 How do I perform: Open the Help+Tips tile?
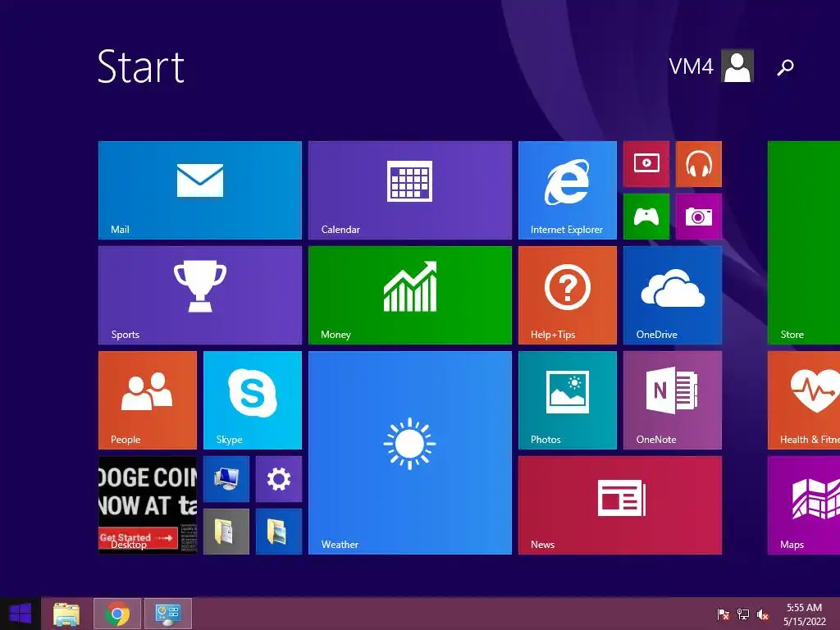[568, 295]
